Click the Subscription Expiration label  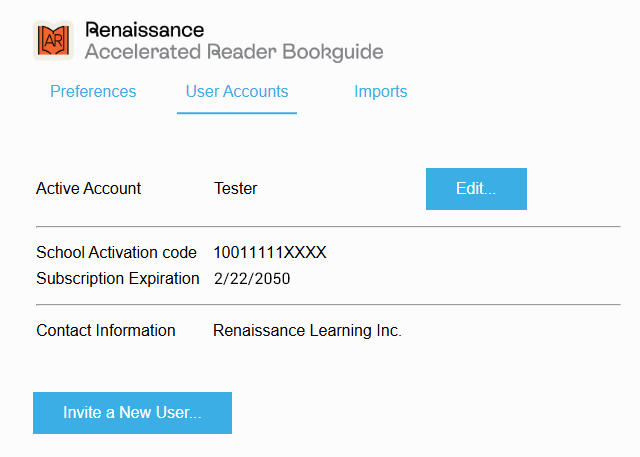(x=118, y=278)
